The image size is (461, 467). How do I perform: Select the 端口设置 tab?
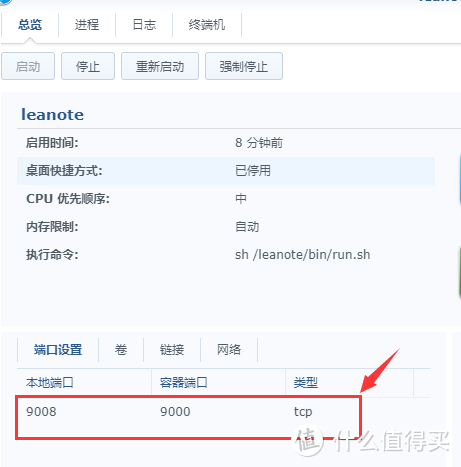tap(58, 350)
